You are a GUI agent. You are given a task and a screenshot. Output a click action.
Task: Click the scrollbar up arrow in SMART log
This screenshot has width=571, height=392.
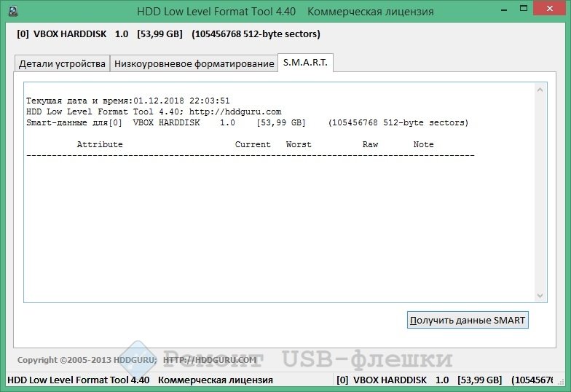tap(540, 90)
